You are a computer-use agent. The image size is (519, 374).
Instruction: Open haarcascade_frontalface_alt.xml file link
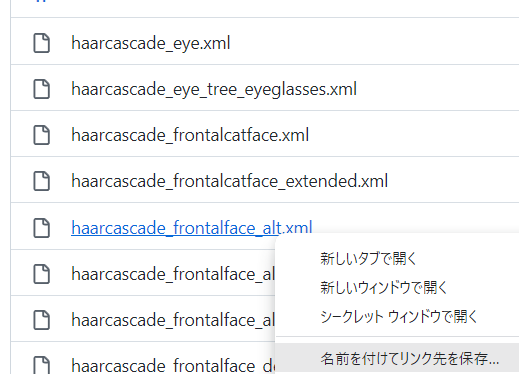click(x=192, y=228)
